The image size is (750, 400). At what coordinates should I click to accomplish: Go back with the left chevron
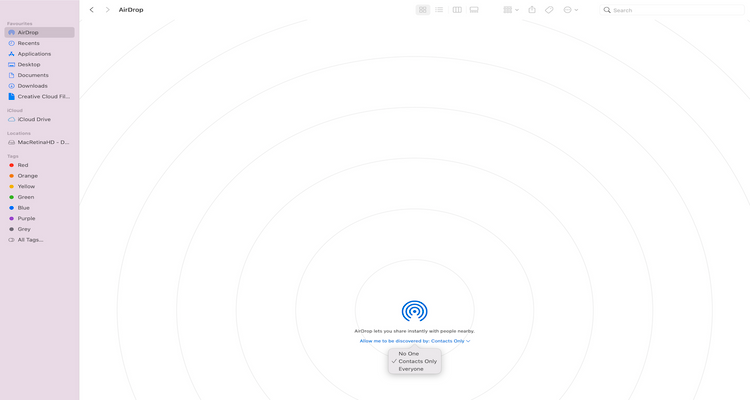pos(91,10)
